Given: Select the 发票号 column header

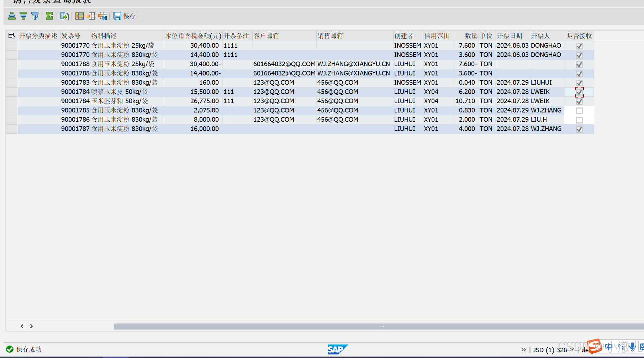Looking at the screenshot, I should 70,35.
